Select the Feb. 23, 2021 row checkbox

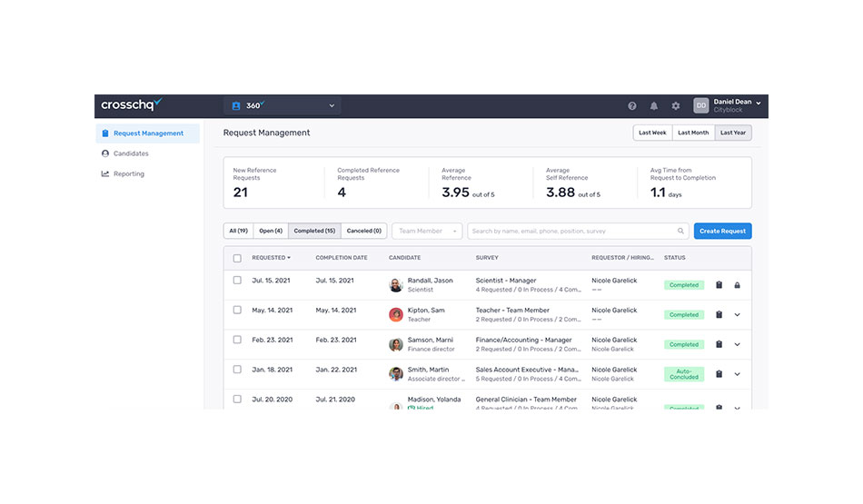coord(237,341)
